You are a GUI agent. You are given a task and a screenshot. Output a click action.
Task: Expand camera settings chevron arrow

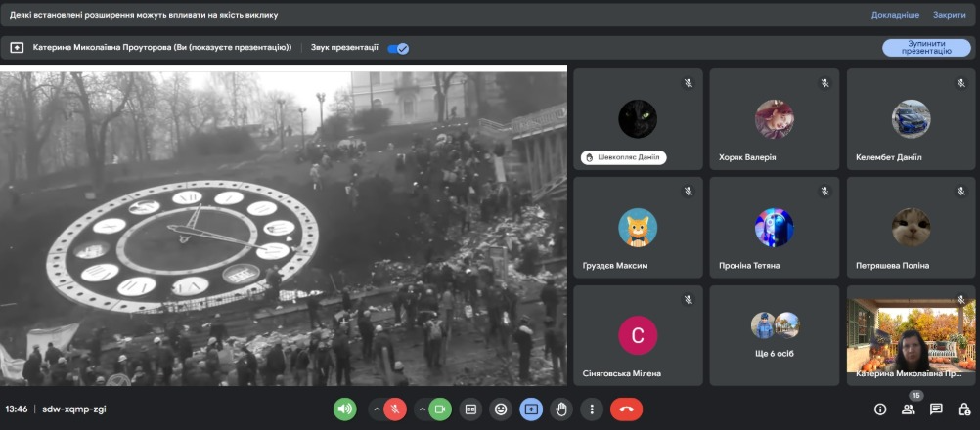coord(422,409)
